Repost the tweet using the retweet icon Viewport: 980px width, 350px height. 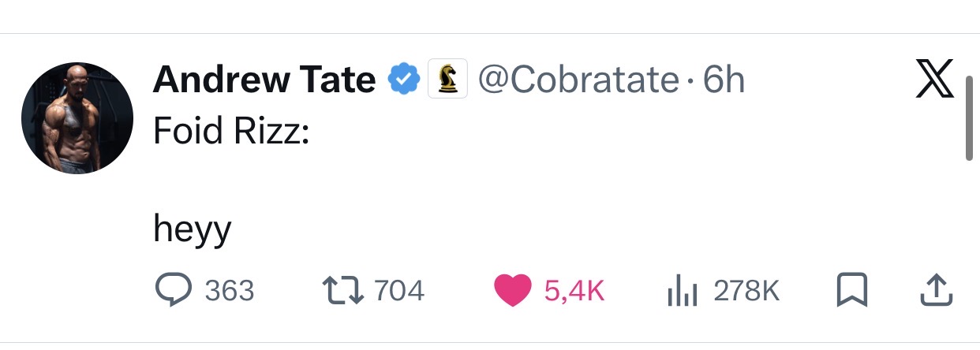(x=342, y=291)
